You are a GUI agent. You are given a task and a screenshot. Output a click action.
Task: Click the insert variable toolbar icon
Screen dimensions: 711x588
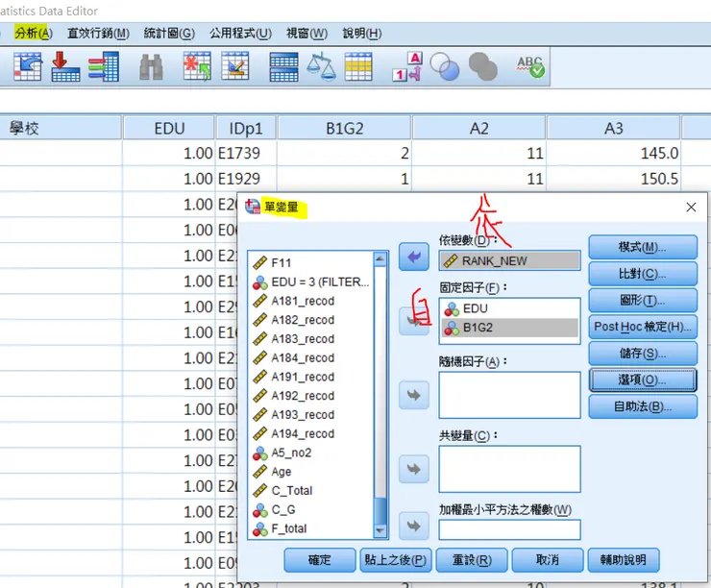234,66
